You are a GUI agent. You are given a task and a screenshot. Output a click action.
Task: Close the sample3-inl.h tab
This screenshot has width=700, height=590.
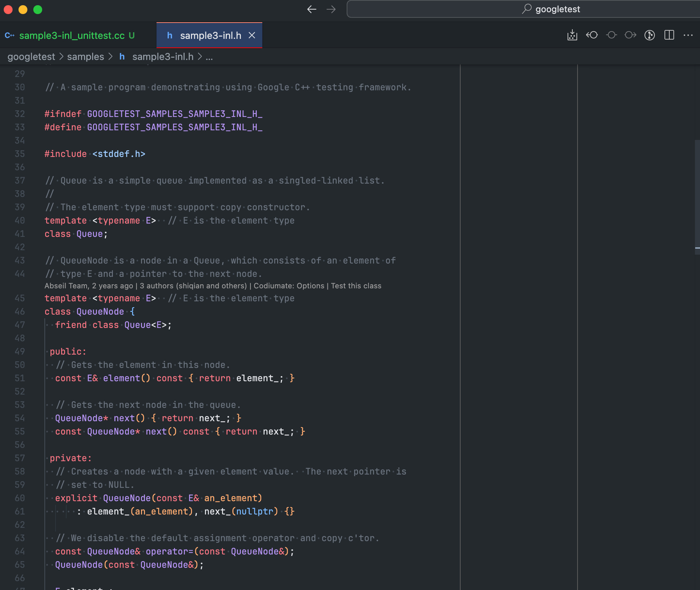(x=252, y=36)
